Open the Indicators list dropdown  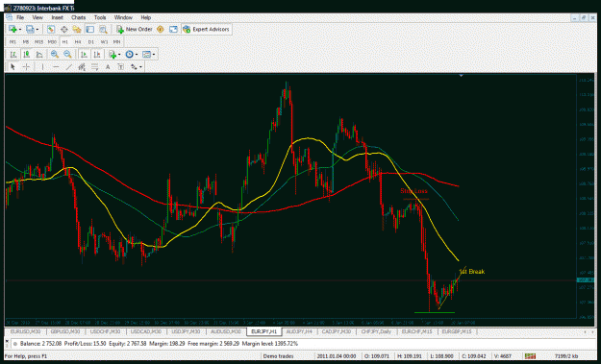[x=119, y=55]
